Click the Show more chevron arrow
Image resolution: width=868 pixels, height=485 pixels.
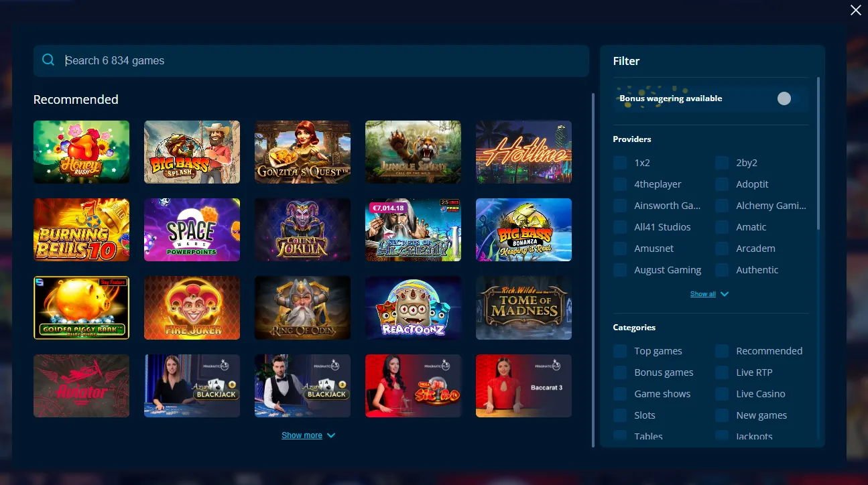pos(330,435)
